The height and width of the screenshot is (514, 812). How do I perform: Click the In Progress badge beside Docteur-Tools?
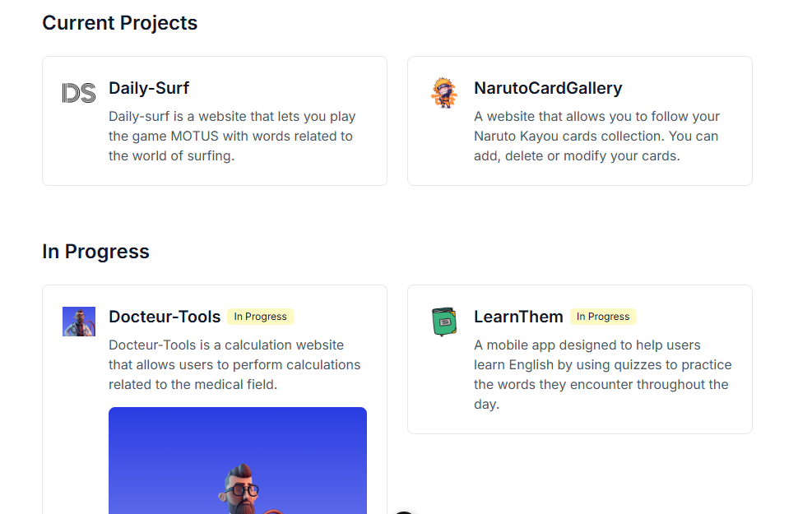coord(260,317)
